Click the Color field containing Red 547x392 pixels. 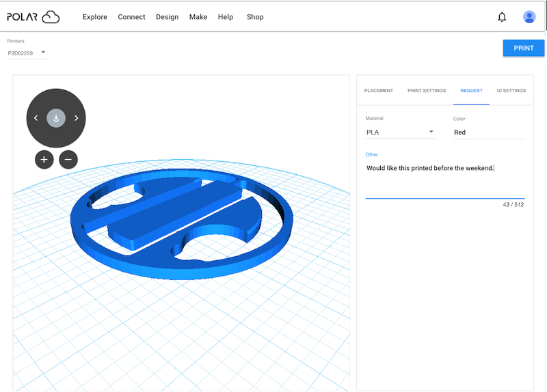[489, 132]
